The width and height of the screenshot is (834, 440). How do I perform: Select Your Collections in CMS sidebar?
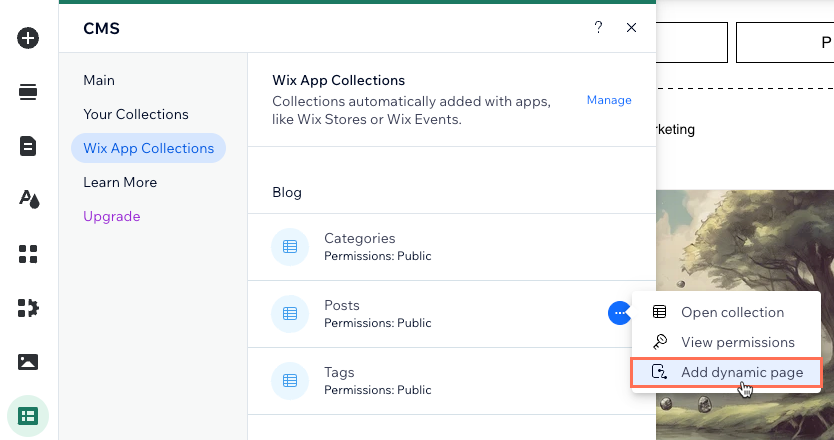[x=136, y=114]
